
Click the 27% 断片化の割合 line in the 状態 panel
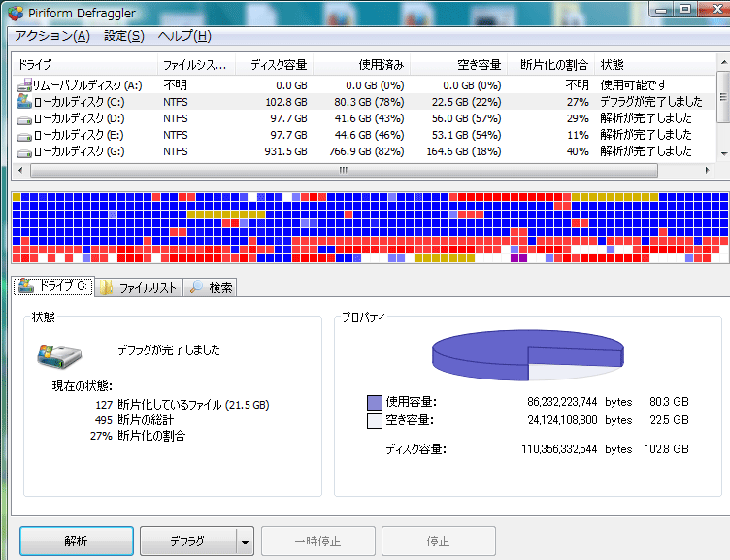point(138,436)
